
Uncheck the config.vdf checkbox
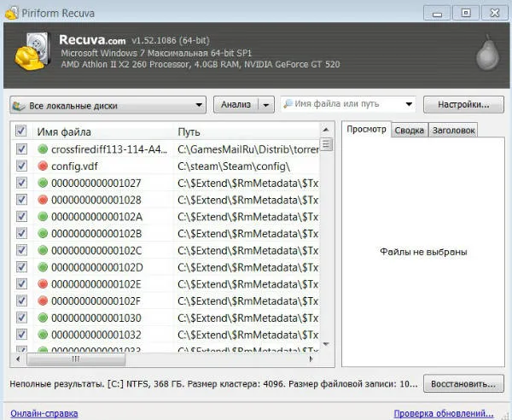[x=21, y=166]
